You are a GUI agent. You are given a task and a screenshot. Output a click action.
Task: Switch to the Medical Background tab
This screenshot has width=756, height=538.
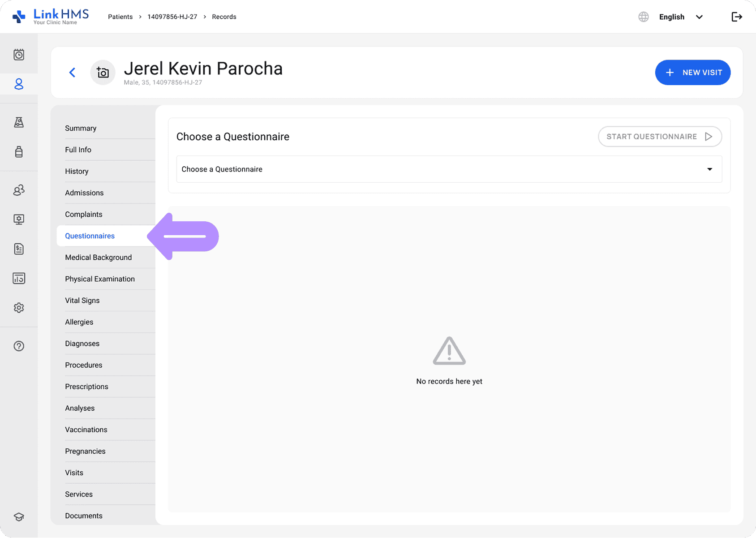[x=99, y=258]
